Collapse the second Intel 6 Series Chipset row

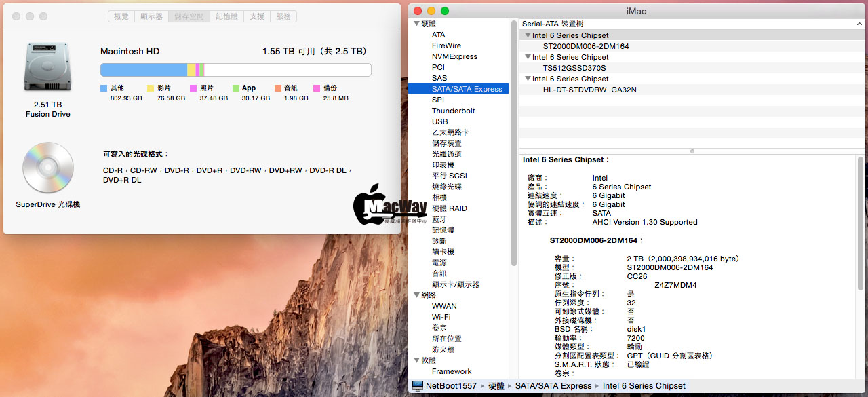click(x=527, y=57)
